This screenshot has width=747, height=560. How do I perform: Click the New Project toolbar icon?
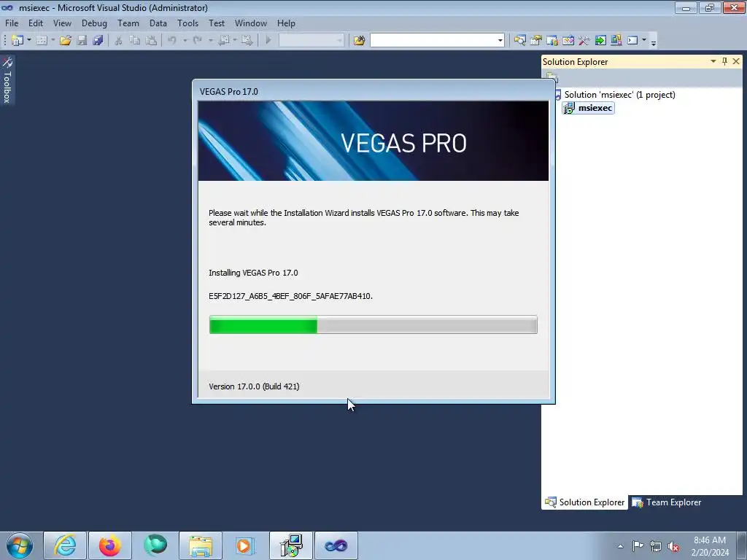pyautogui.click(x=18, y=41)
